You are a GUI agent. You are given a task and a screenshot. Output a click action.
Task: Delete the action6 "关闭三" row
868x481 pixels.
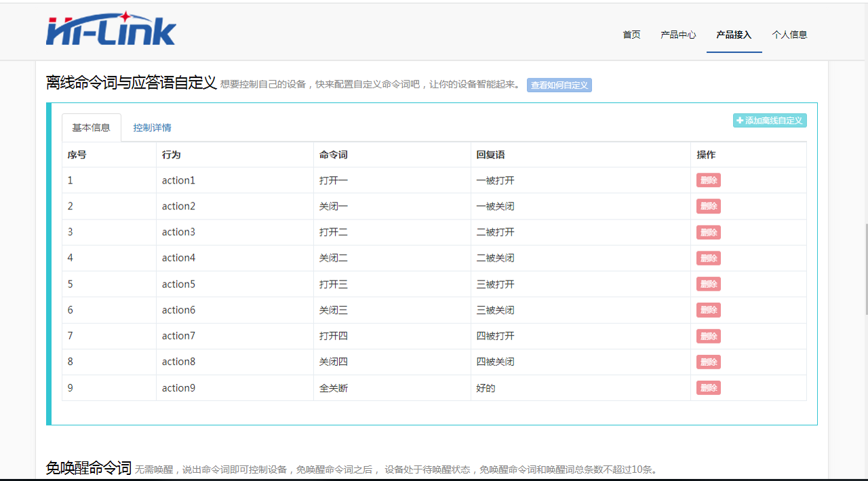pyautogui.click(x=708, y=310)
